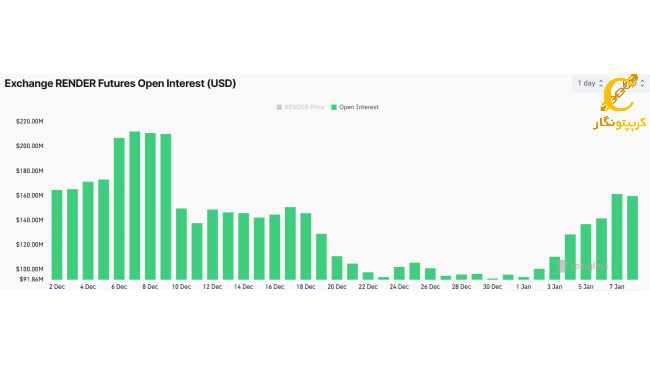The height and width of the screenshot is (365, 650).
Task: Toggle the Open Interest legend series
Action: (x=355, y=107)
